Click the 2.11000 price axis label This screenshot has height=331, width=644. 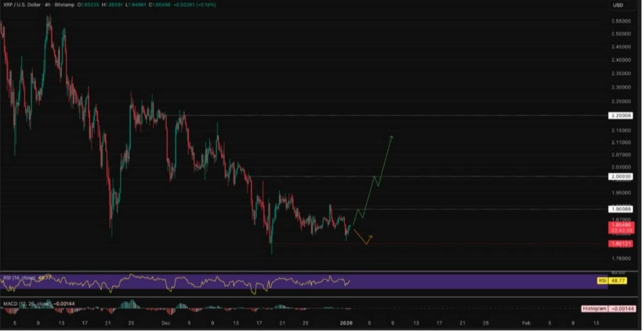click(621, 142)
